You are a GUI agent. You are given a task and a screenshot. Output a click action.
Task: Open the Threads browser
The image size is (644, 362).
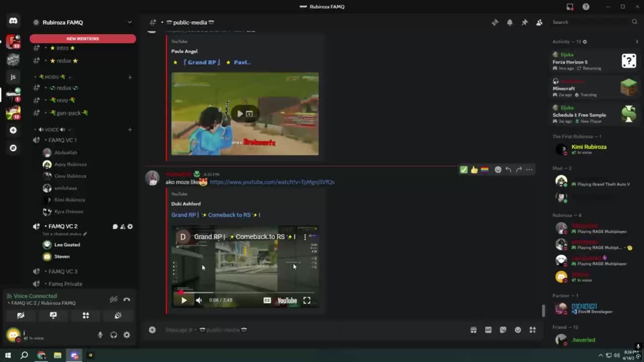pyautogui.click(x=495, y=22)
